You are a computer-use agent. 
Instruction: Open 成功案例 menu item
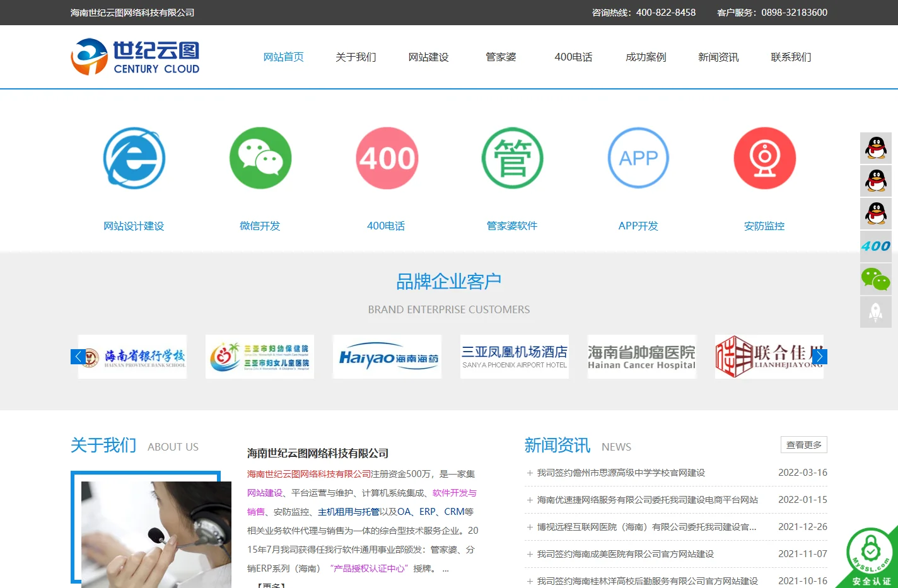[646, 57]
